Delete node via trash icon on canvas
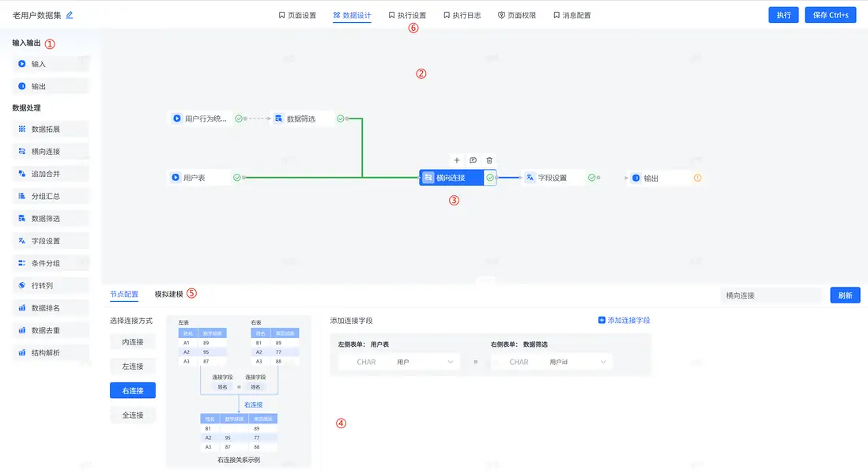 489,160
